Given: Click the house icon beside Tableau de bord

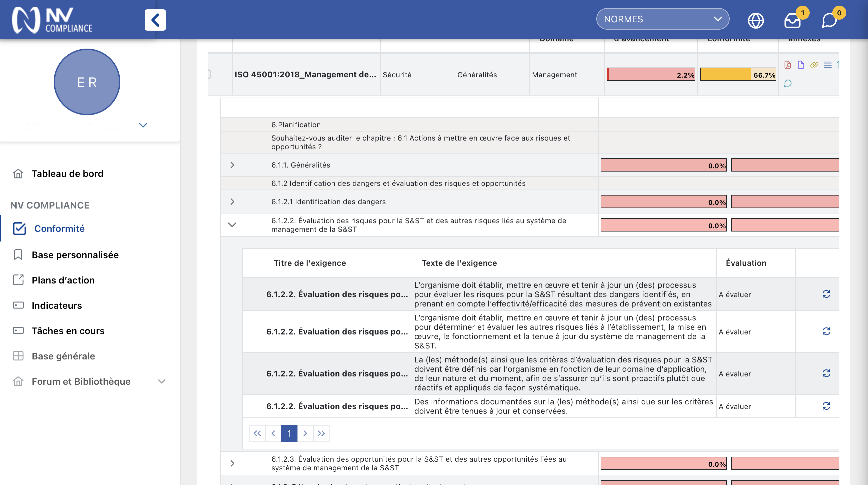Looking at the screenshot, I should point(18,174).
